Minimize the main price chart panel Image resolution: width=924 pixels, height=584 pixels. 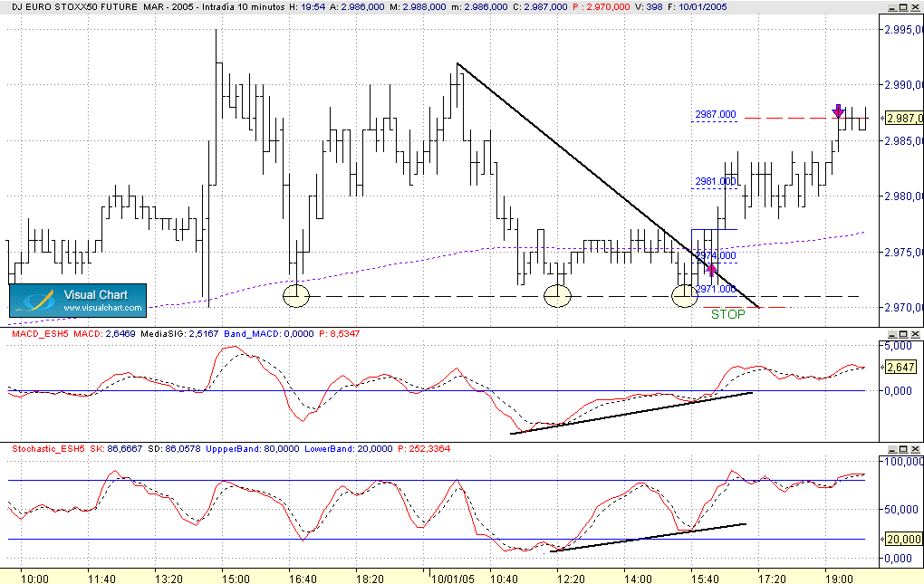(892, 7)
